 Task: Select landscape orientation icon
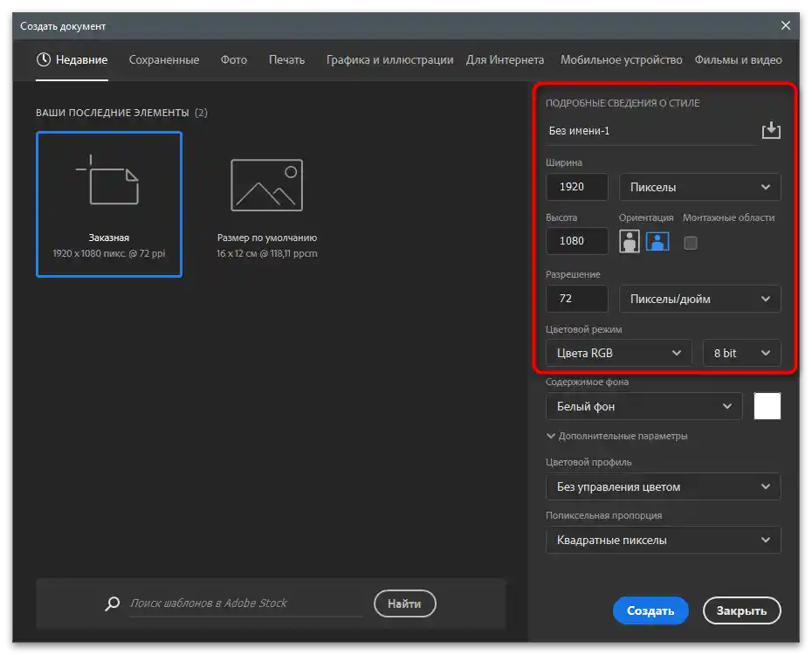point(657,241)
